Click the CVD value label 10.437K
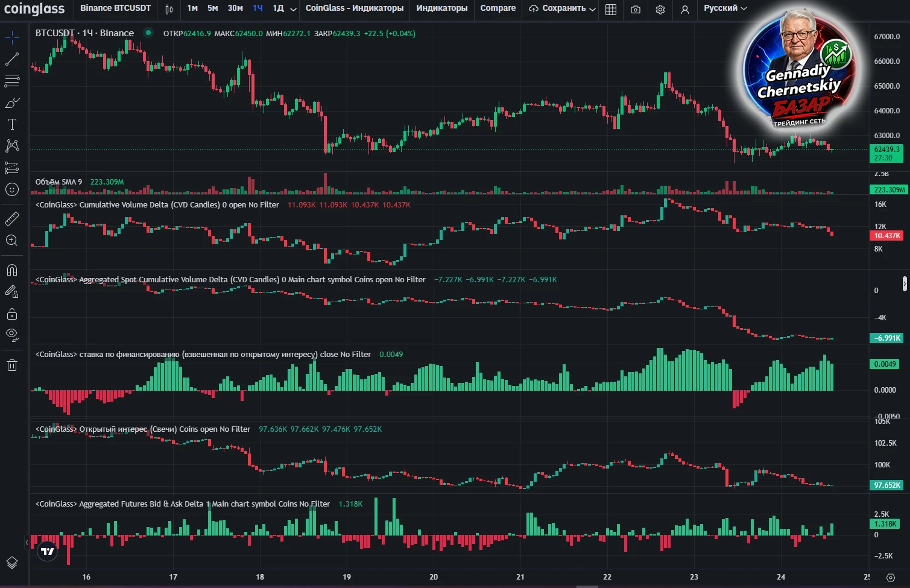Screen dimensions: 910x588 tap(886, 236)
